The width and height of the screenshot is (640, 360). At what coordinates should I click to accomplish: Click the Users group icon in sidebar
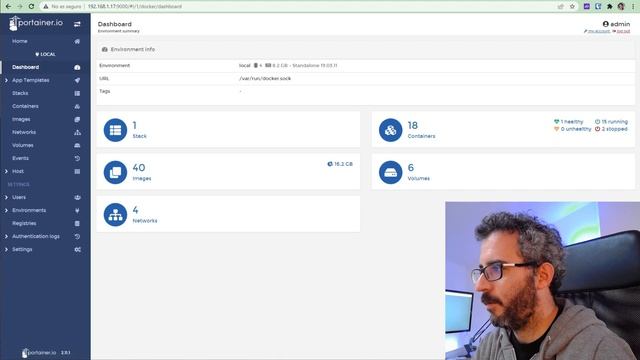pyautogui.click(x=77, y=198)
